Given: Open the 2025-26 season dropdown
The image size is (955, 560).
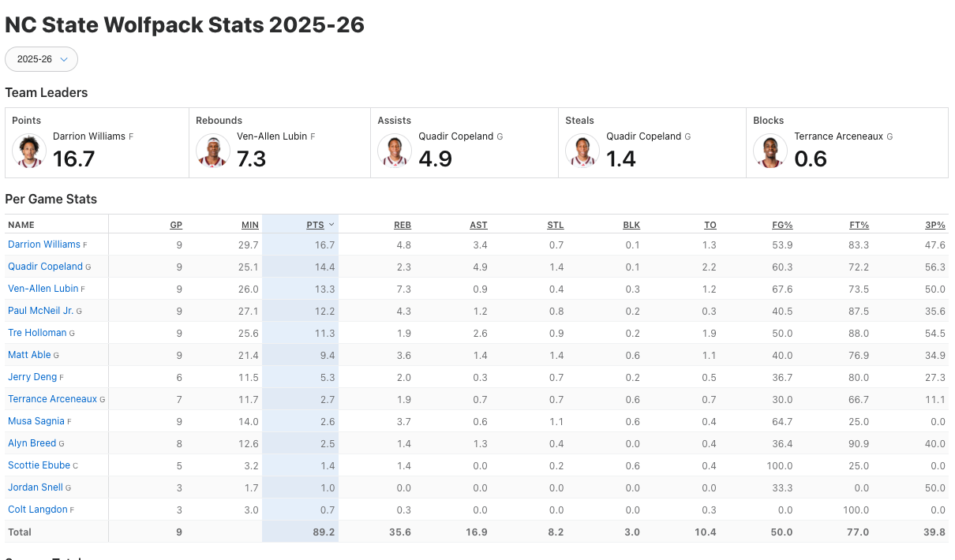Looking at the screenshot, I should (x=41, y=59).
